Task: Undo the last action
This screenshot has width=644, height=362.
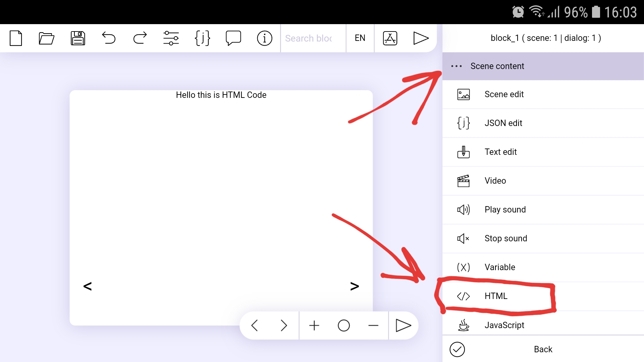Action: click(x=109, y=38)
